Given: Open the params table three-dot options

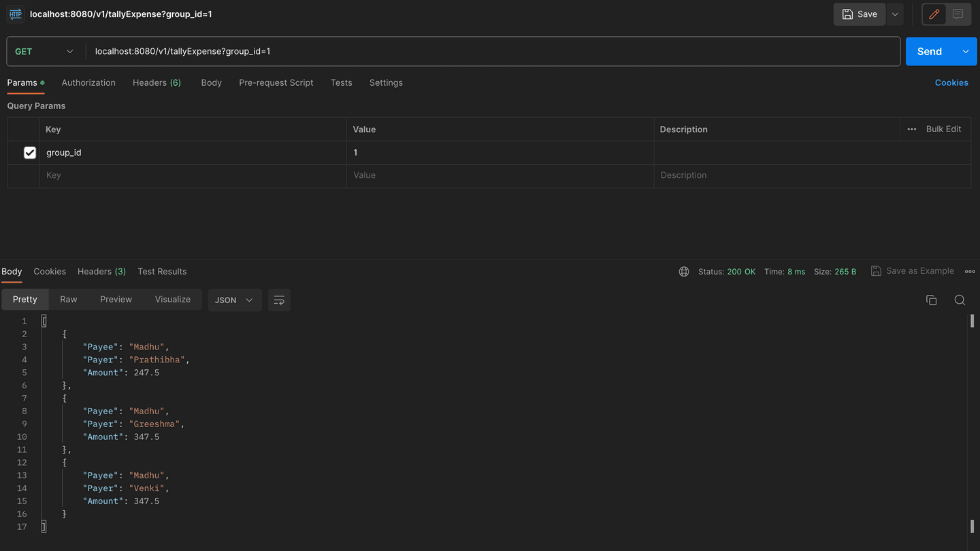Looking at the screenshot, I should click(912, 129).
